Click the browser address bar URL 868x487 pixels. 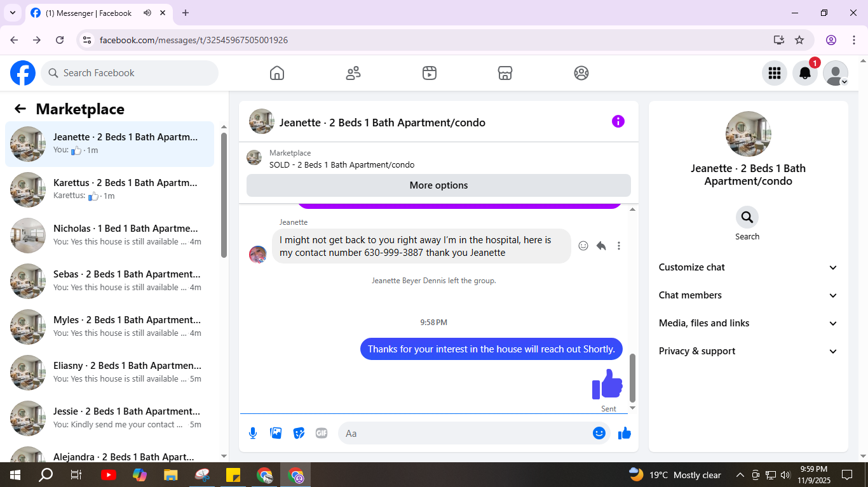194,40
